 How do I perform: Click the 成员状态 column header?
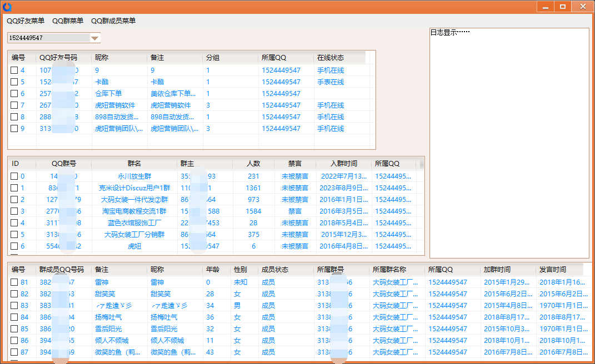coord(287,270)
